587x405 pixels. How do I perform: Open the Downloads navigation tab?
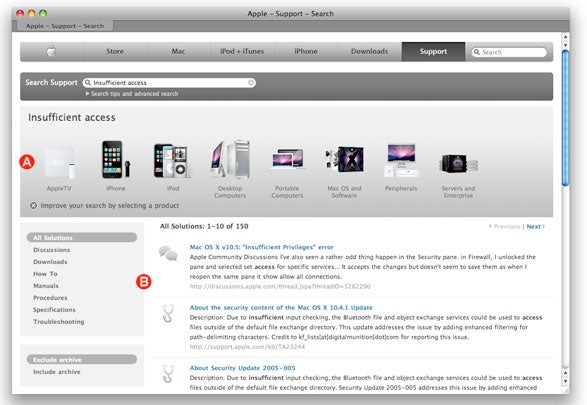(369, 51)
